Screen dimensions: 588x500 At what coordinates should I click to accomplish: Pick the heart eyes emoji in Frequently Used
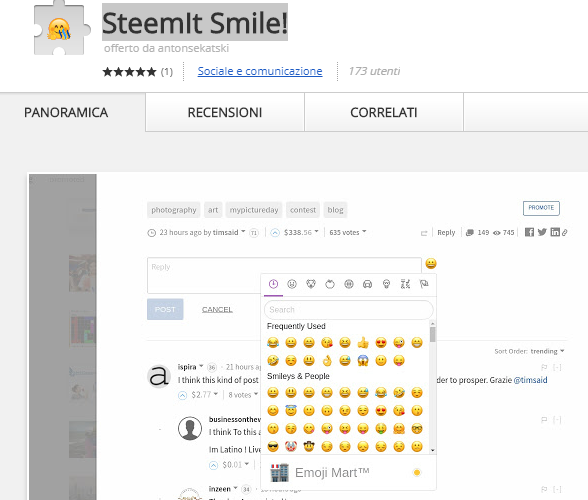point(381,342)
